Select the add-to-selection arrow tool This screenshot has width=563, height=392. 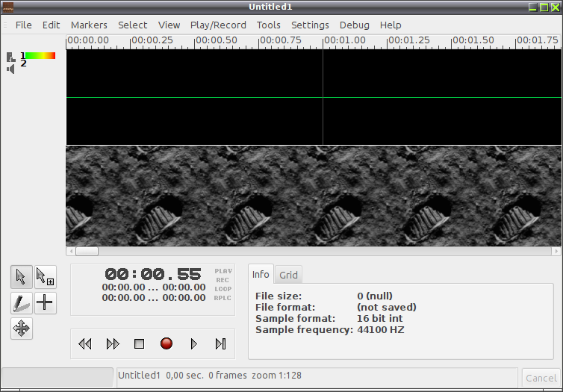click(46, 277)
